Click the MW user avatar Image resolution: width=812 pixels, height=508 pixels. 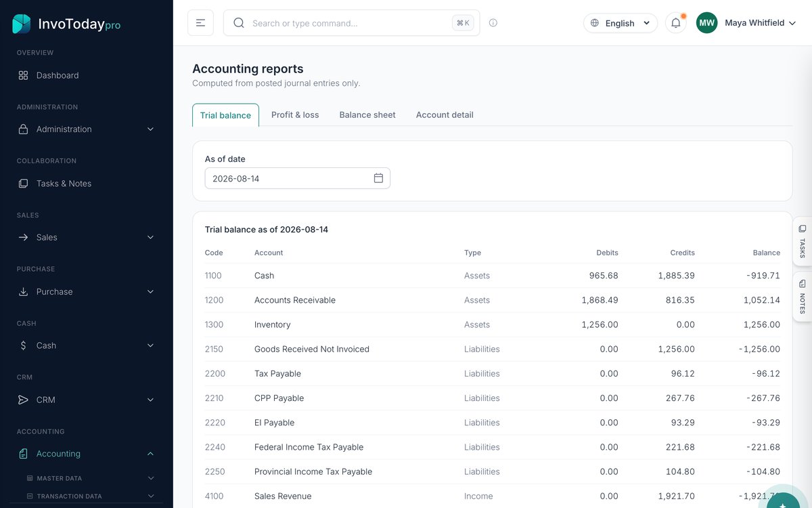(707, 23)
